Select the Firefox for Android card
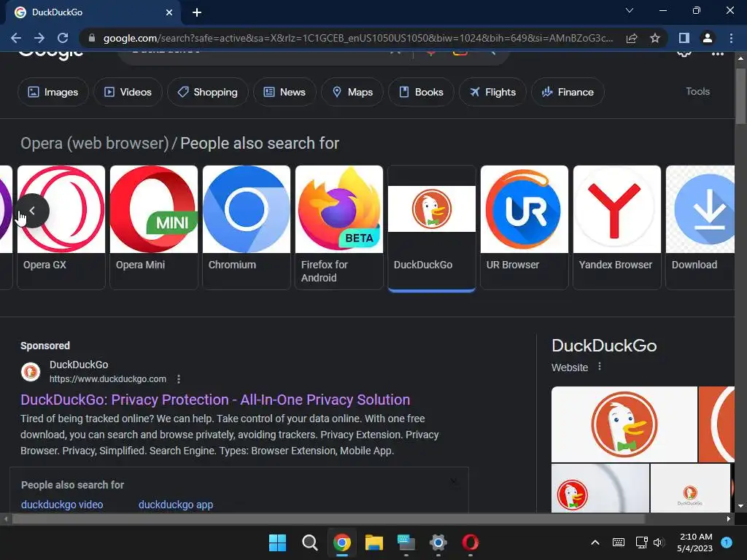The image size is (747, 560). pos(338,227)
